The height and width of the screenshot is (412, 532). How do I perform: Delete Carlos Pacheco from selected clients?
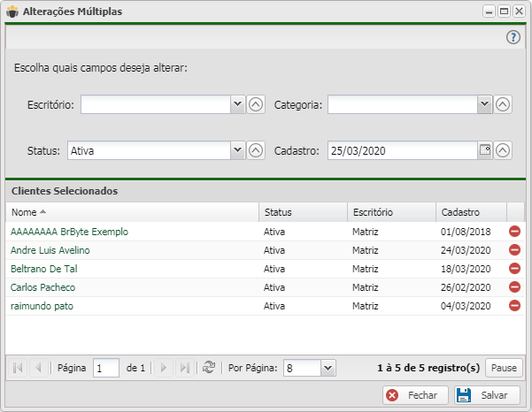pyautogui.click(x=514, y=287)
